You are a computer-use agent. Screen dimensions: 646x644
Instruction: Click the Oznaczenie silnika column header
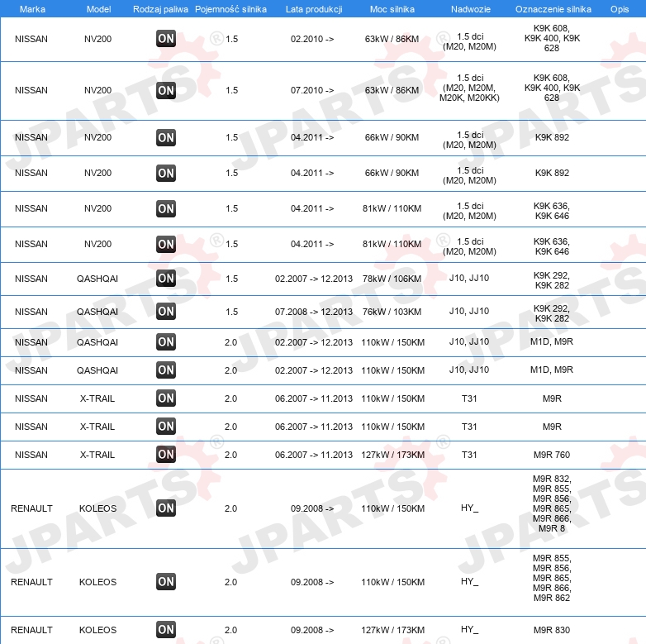click(x=553, y=9)
